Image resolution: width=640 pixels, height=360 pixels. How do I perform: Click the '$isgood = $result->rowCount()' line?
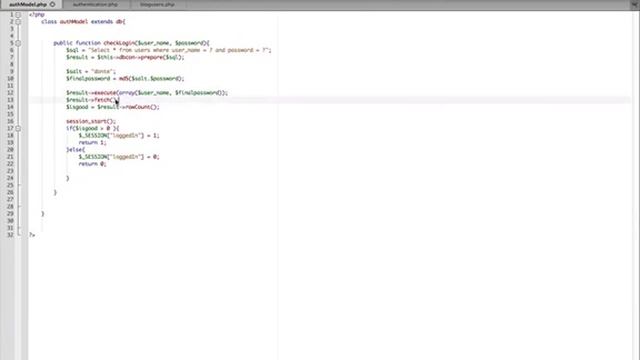pyautogui.click(x=113, y=107)
